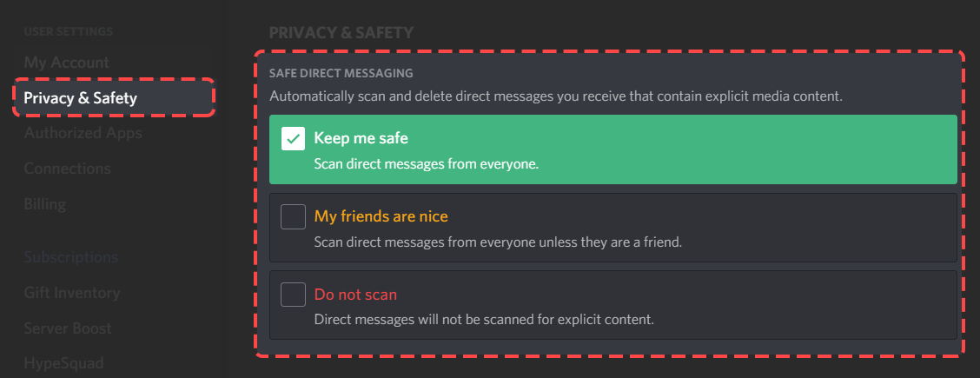
Task: Check the Do not scan checkbox
Action: point(293,295)
